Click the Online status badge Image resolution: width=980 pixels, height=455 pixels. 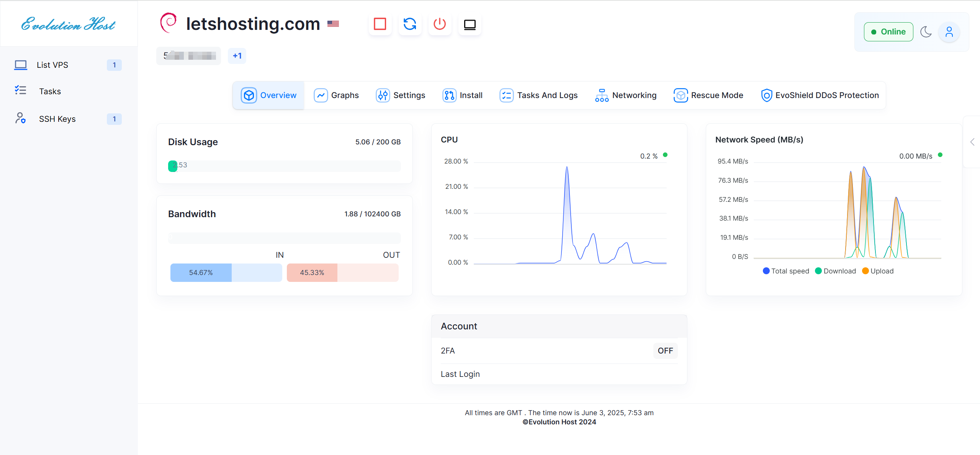(888, 32)
